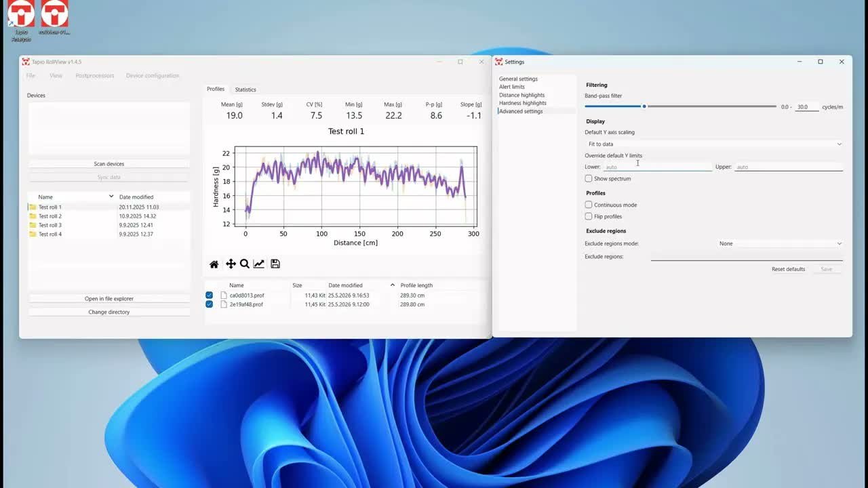Click the Settings window logo icon
This screenshot has height=488, width=868.
(x=499, y=62)
